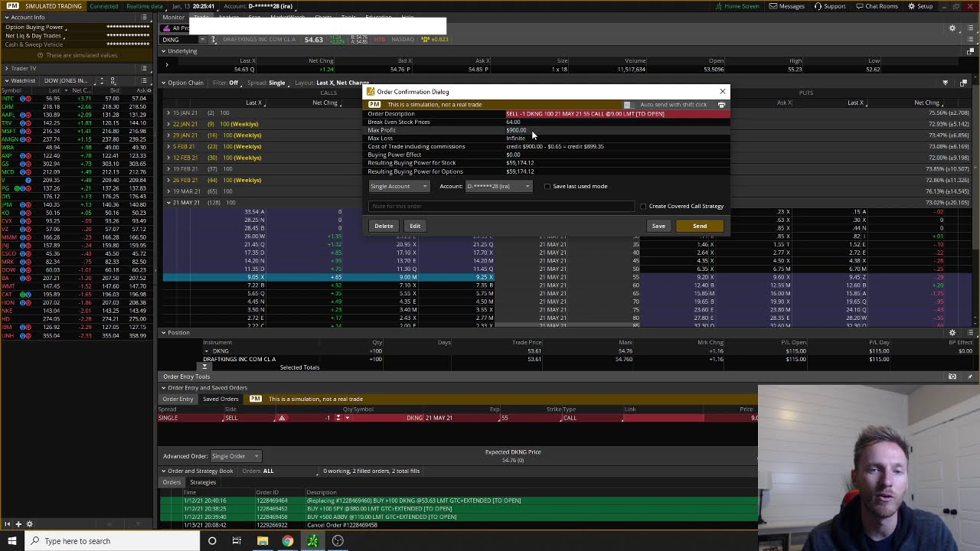This screenshot has width=980, height=551.
Task: Open the Strategies tab in order book
Action: coord(203,482)
